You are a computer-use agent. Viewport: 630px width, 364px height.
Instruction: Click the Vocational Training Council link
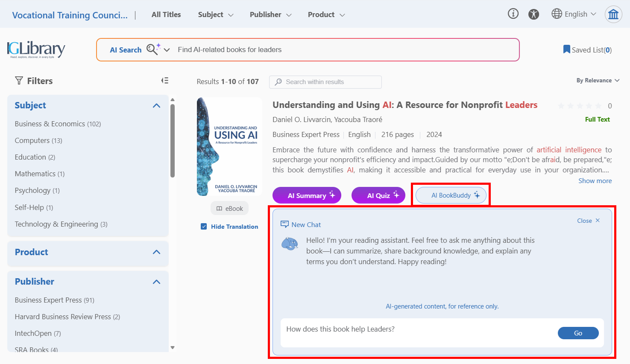(x=70, y=15)
